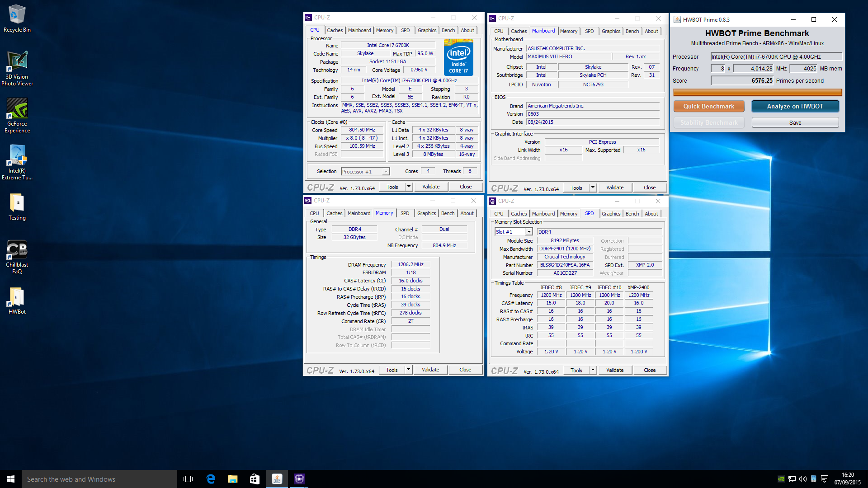Click the Crucial Technology manufacturer value
The width and height of the screenshot is (868, 488).
[x=565, y=257]
